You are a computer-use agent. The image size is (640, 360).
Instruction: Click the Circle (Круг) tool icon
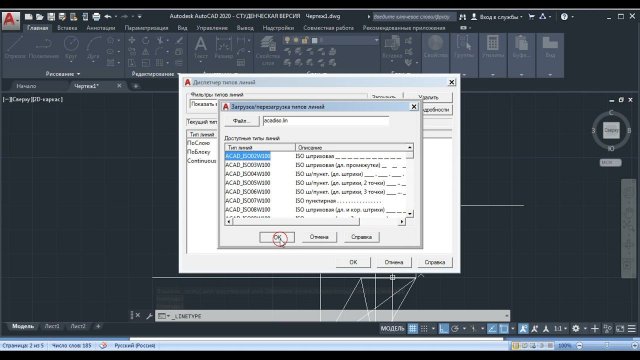click(x=71, y=44)
